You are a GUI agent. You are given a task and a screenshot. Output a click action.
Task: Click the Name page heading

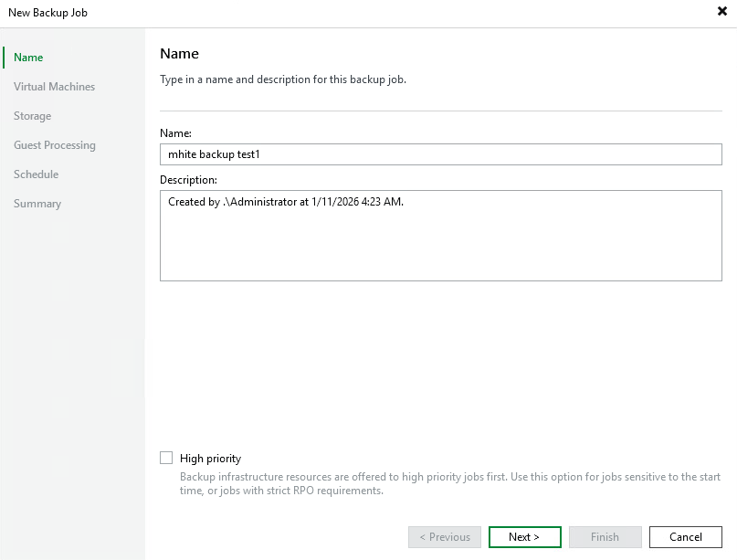tap(179, 53)
